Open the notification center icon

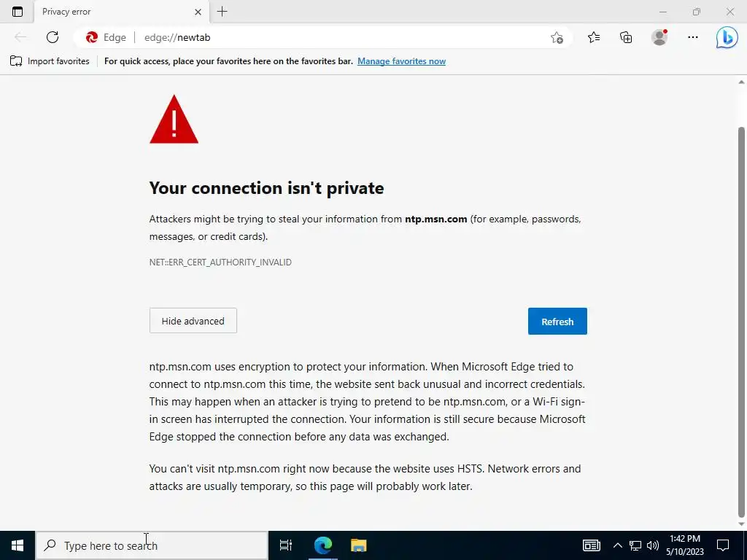[723, 545]
